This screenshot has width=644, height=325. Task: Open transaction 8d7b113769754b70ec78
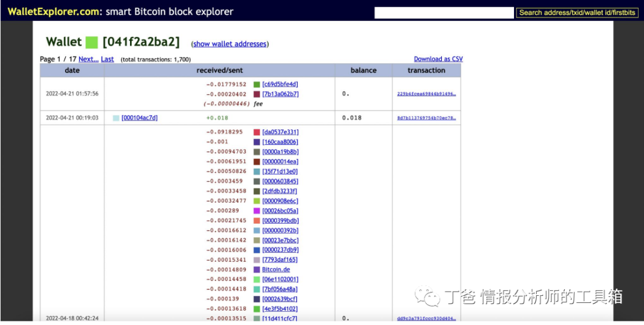pyautogui.click(x=426, y=118)
